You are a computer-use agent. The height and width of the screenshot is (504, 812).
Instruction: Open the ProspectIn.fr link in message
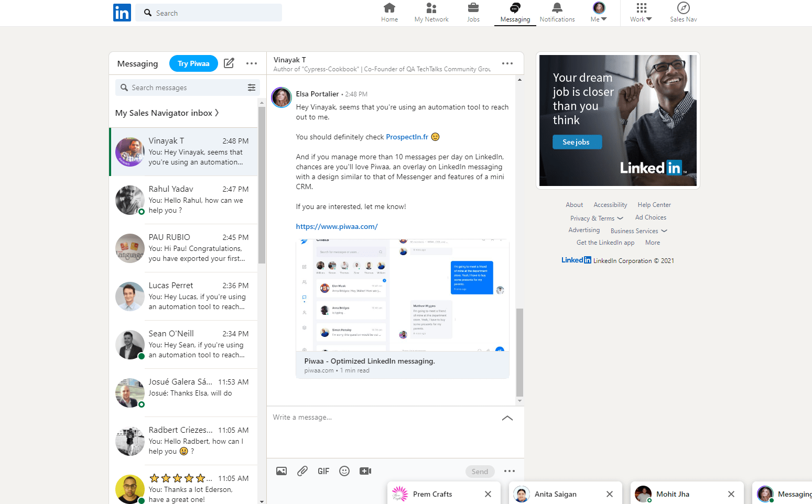click(x=407, y=137)
